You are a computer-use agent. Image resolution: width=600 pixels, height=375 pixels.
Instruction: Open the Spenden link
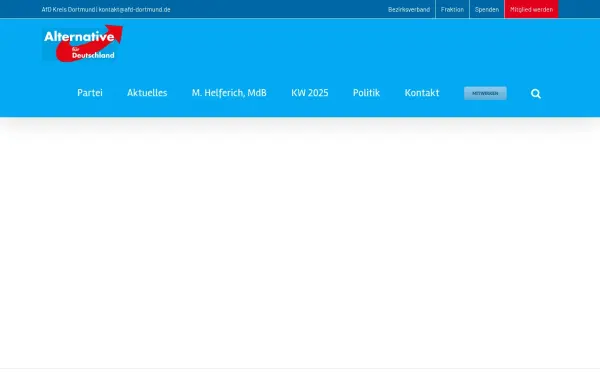[x=487, y=9]
